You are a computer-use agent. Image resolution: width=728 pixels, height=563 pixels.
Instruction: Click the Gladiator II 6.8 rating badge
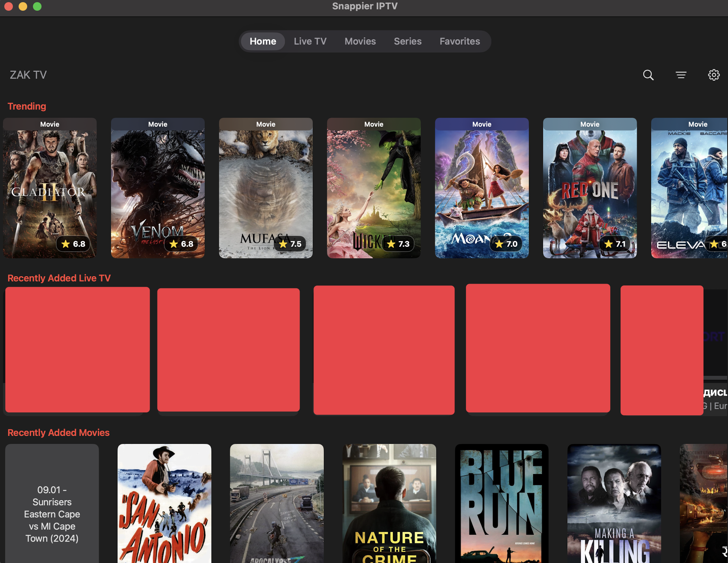tap(73, 244)
